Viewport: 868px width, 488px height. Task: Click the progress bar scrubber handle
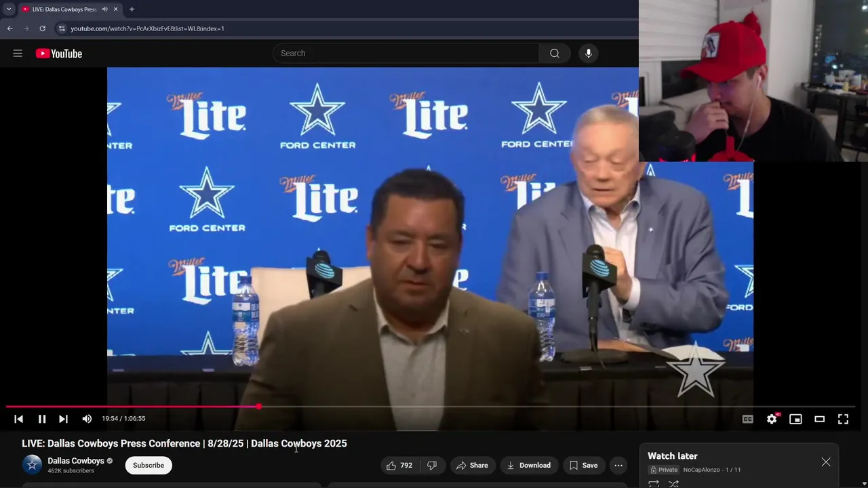pos(259,407)
